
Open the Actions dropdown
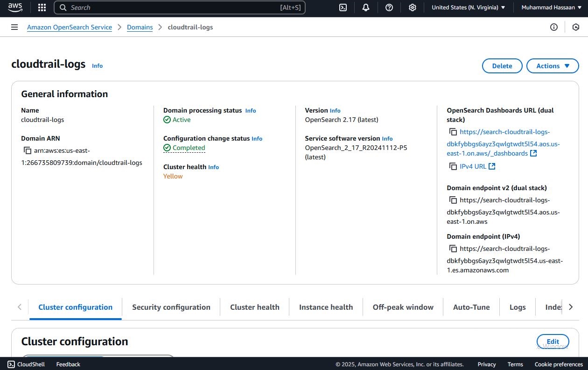(553, 66)
